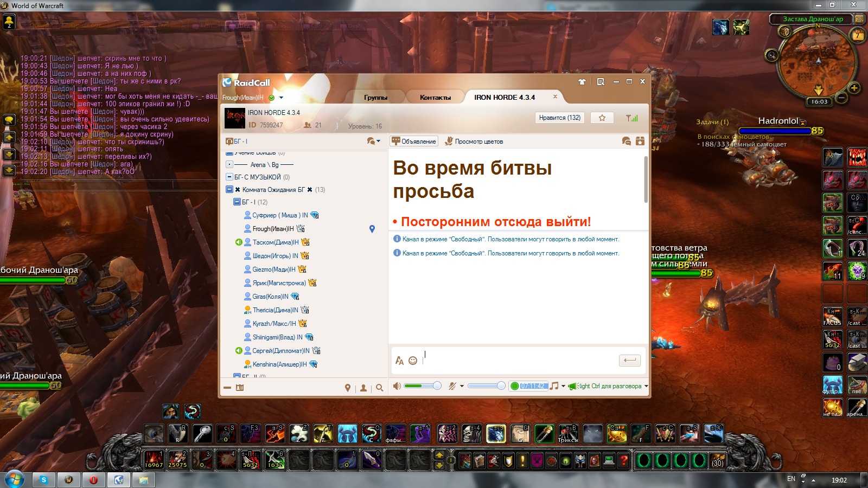
Task: Check the connection signal strength icon
Action: pyautogui.click(x=632, y=118)
